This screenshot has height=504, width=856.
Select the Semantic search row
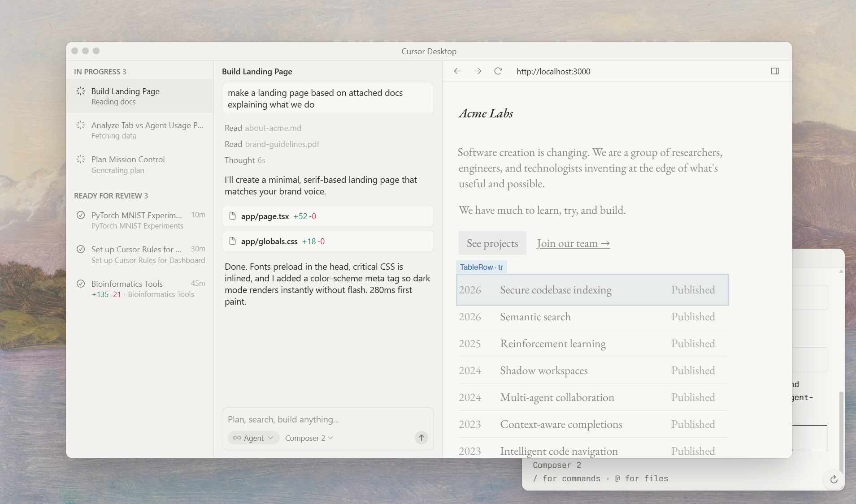pos(592,317)
